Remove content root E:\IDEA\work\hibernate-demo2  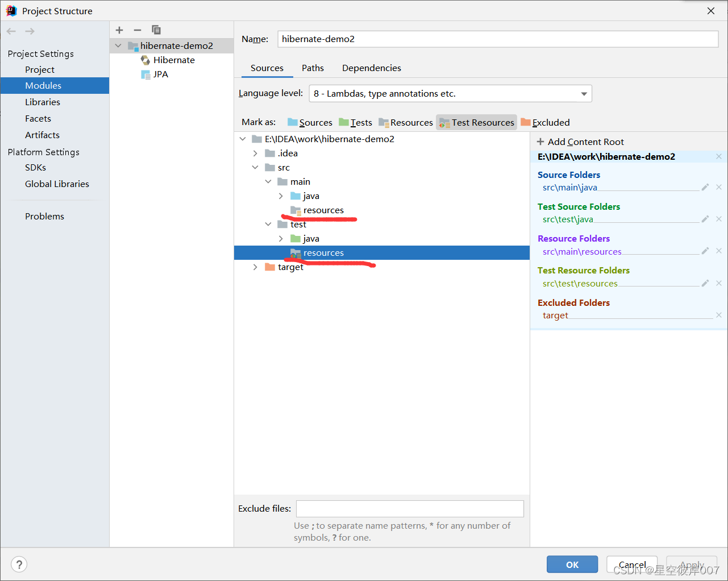719,156
